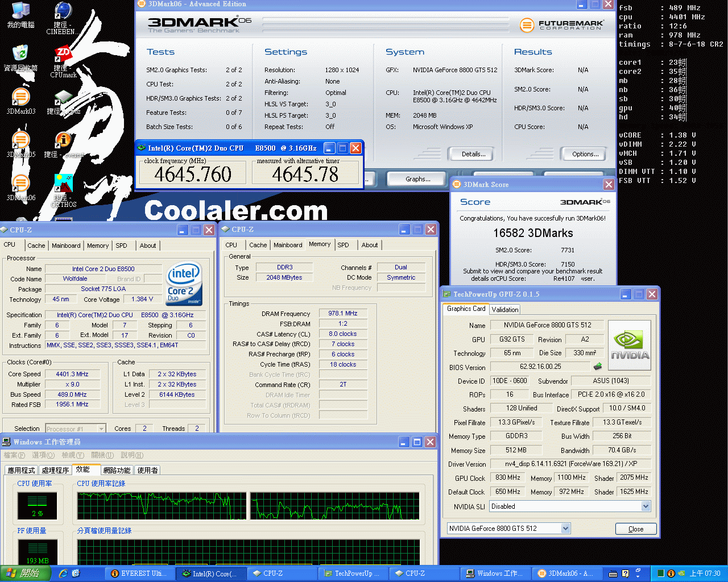
Task: Switch to TechPowerUp taskbar button
Action: click(353, 573)
